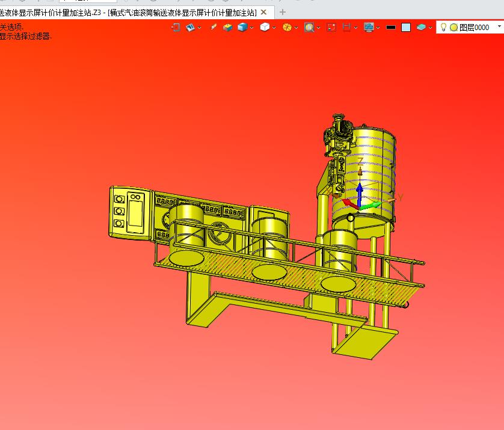Click the blue shaded cube icon
The width and height of the screenshot is (504, 430).
pyautogui.click(x=242, y=27)
